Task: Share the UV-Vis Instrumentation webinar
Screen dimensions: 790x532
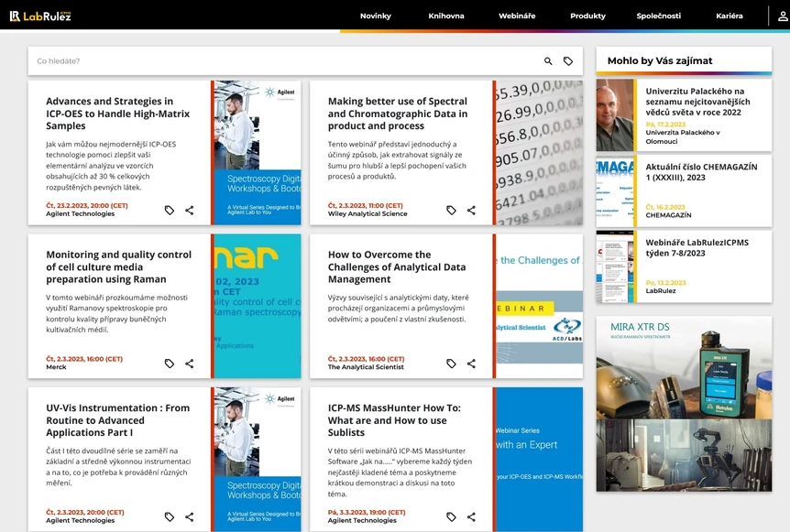Action: click(x=190, y=517)
